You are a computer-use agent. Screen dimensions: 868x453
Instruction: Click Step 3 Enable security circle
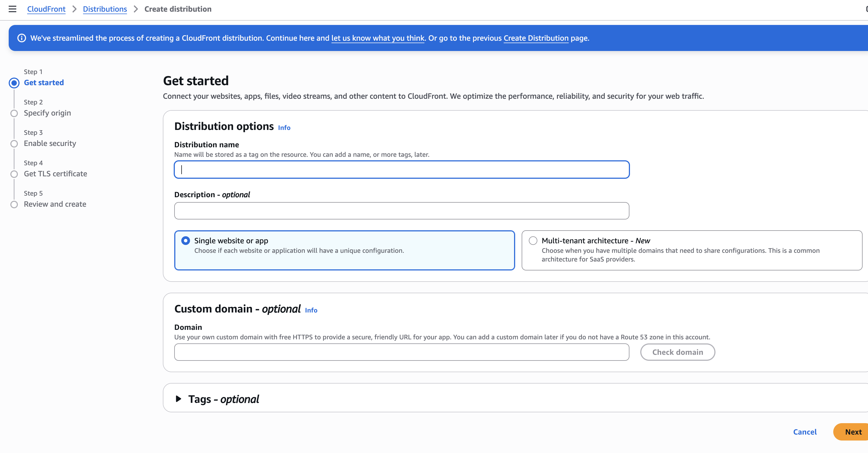pyautogui.click(x=14, y=144)
